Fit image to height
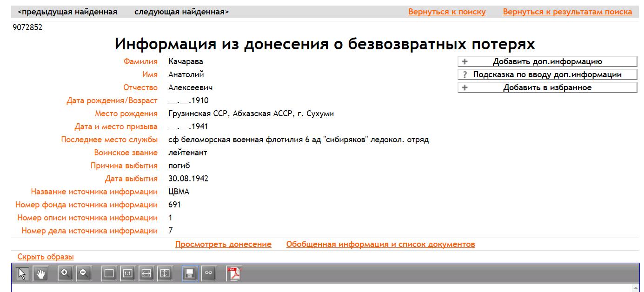Viewport: 644px width, 292px height. (x=165, y=274)
